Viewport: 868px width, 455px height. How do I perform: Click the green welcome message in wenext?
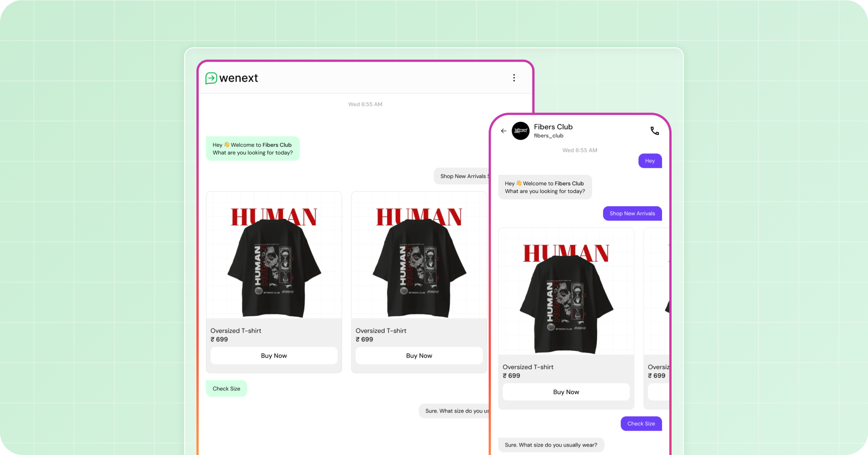pos(253,149)
